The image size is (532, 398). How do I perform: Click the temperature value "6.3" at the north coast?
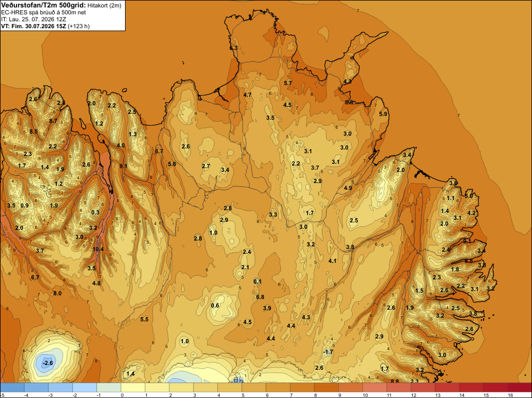pos(234,48)
